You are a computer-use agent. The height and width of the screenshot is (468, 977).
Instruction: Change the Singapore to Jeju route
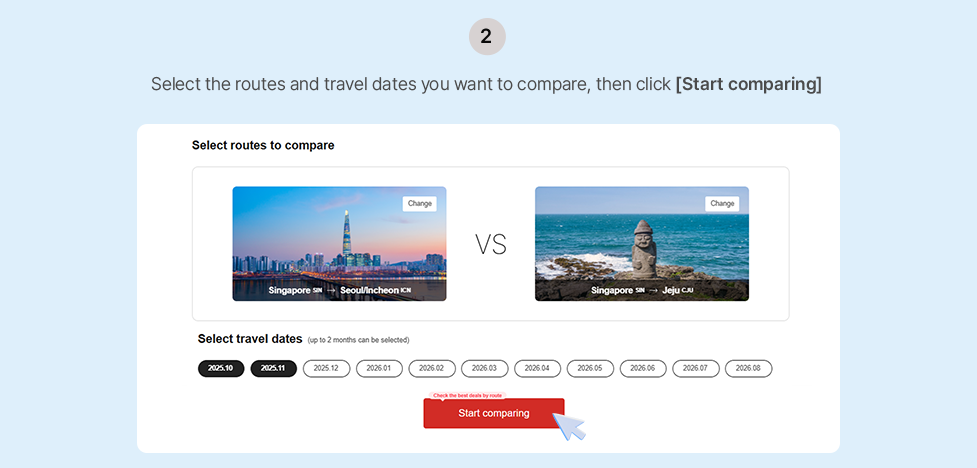pyautogui.click(x=722, y=204)
